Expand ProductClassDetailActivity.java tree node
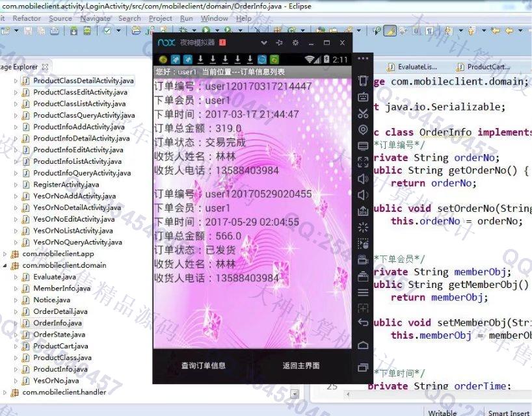 [x=16, y=81]
